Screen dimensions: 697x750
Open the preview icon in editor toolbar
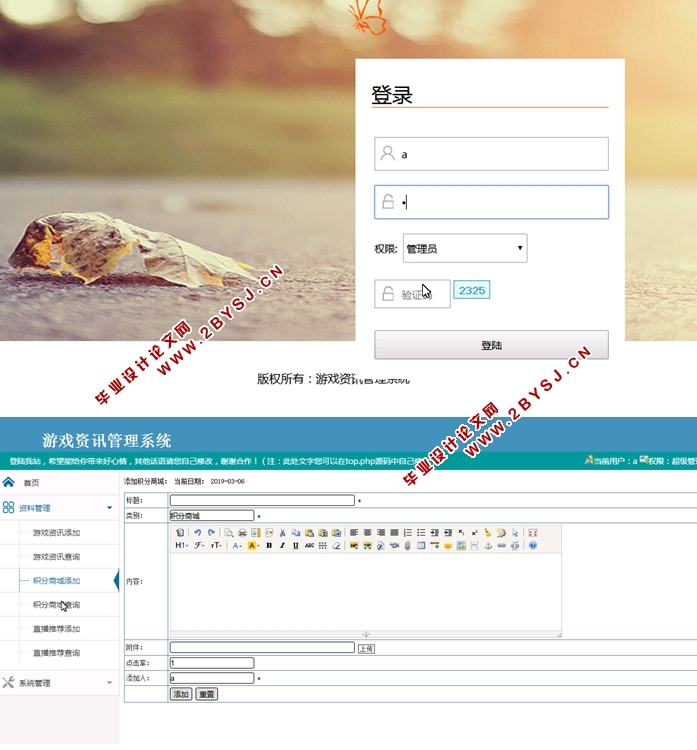coord(229,532)
